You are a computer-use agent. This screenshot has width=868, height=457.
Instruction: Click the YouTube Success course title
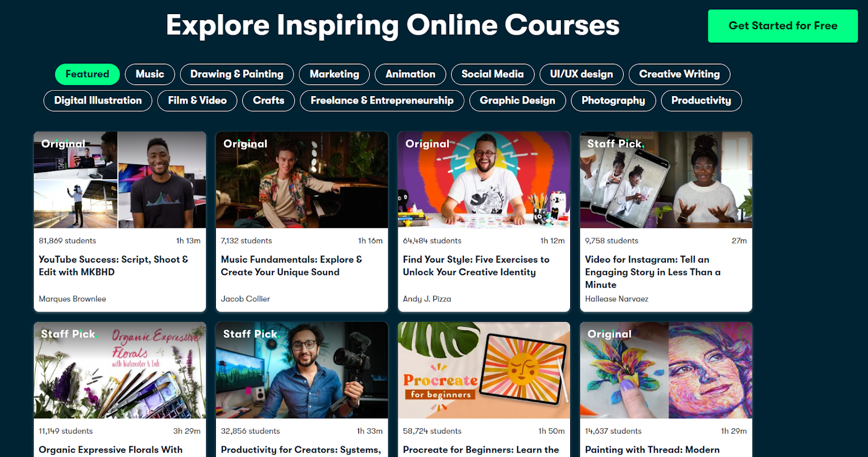(113, 266)
